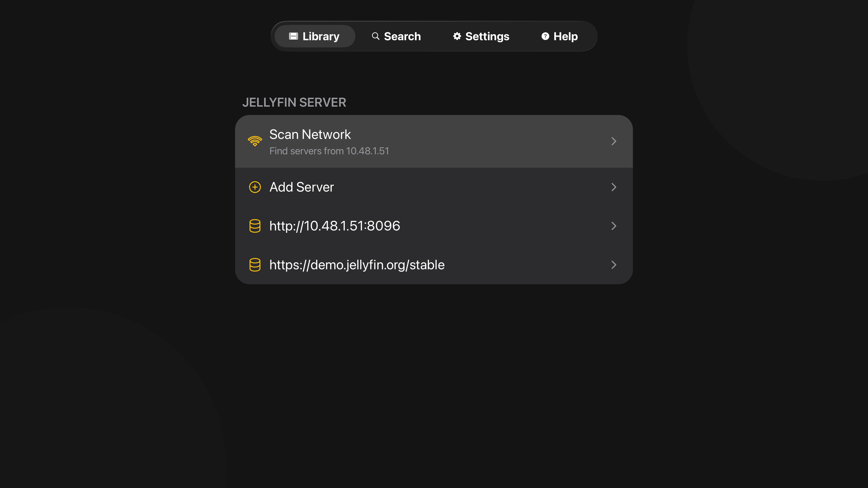
Task: Click the JELLYFIN SERVER section header
Action: point(294,102)
